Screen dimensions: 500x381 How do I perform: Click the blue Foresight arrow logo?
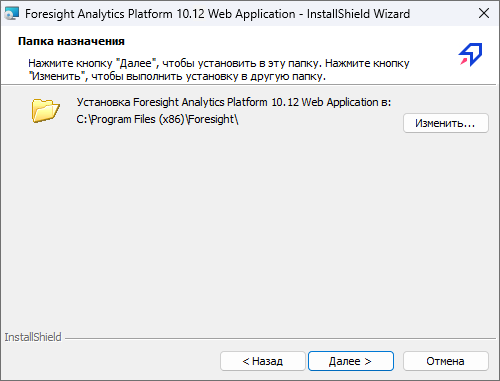pyautogui.click(x=470, y=54)
